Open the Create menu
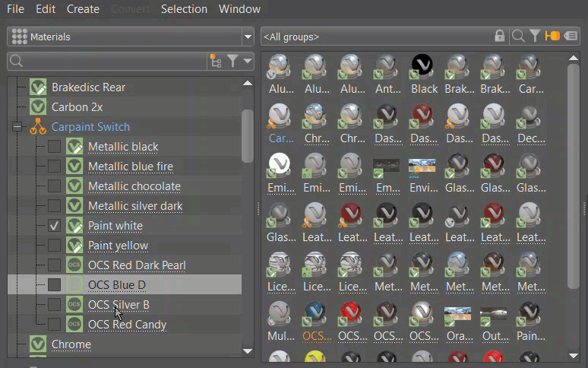This screenshot has height=368, width=588. click(83, 9)
